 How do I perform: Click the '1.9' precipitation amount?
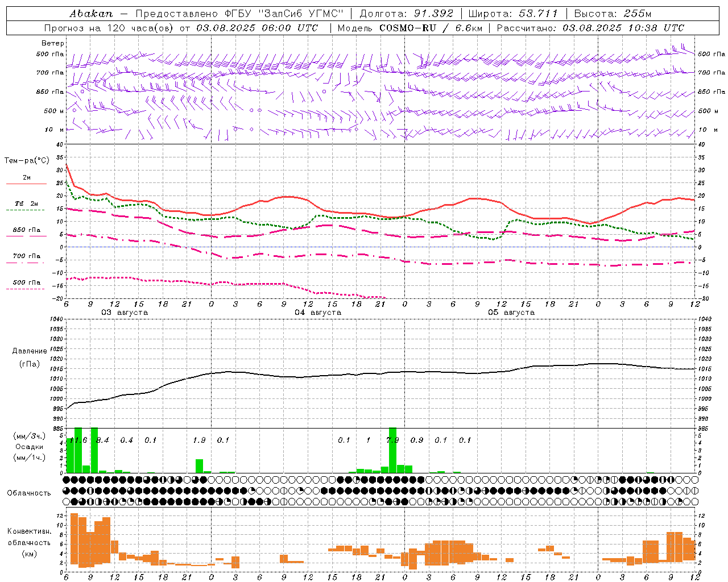[x=199, y=440]
